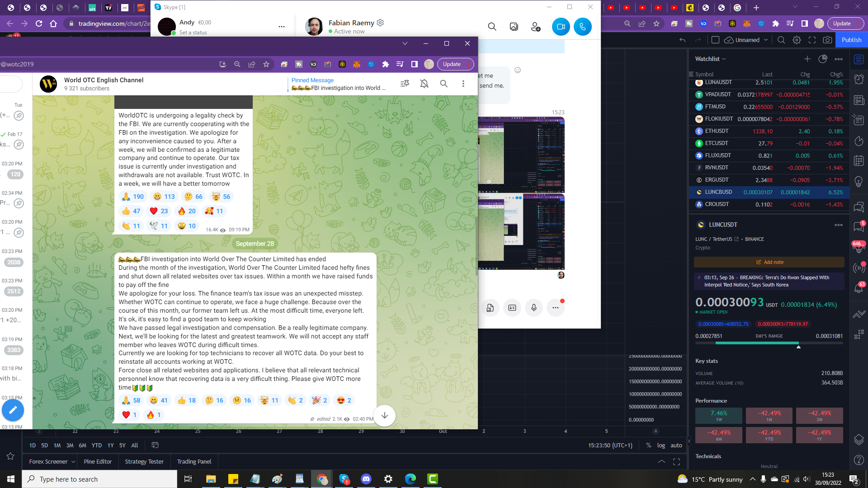Screen dimensions: 868x488
Task: Open Telegram channel three-dot menu
Action: pos(463,84)
